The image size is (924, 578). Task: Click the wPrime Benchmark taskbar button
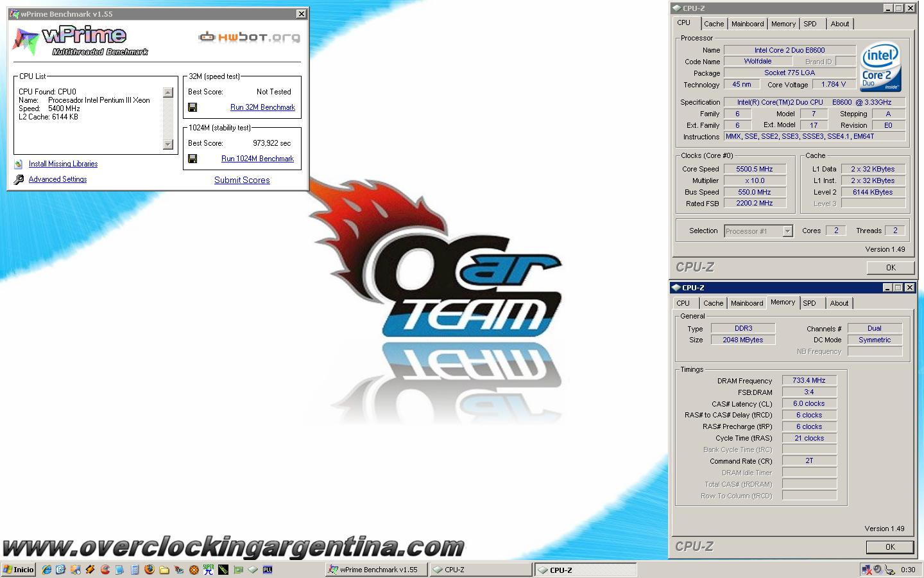[x=377, y=570]
